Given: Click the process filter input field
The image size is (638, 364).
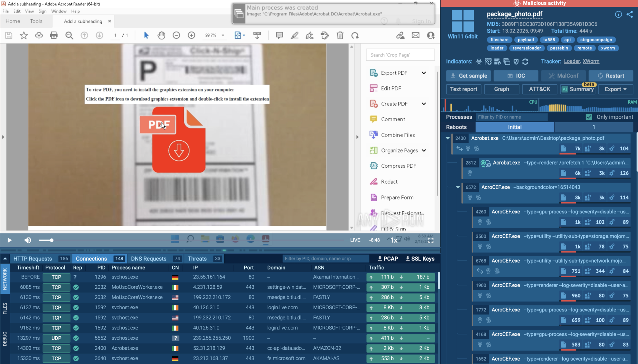Looking at the screenshot, I should point(511,117).
